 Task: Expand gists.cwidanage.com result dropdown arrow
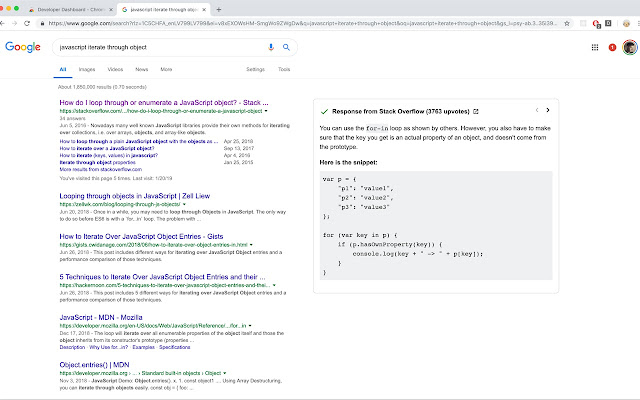pos(251,245)
